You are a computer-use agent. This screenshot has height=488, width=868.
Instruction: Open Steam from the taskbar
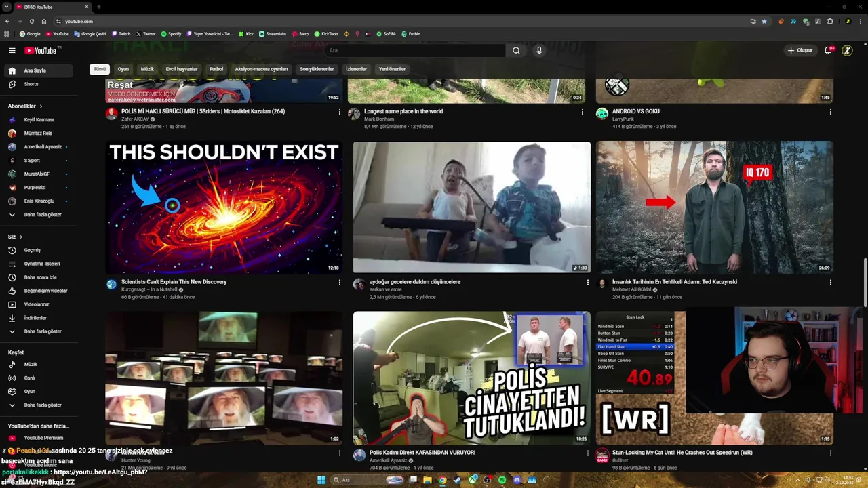click(457, 480)
